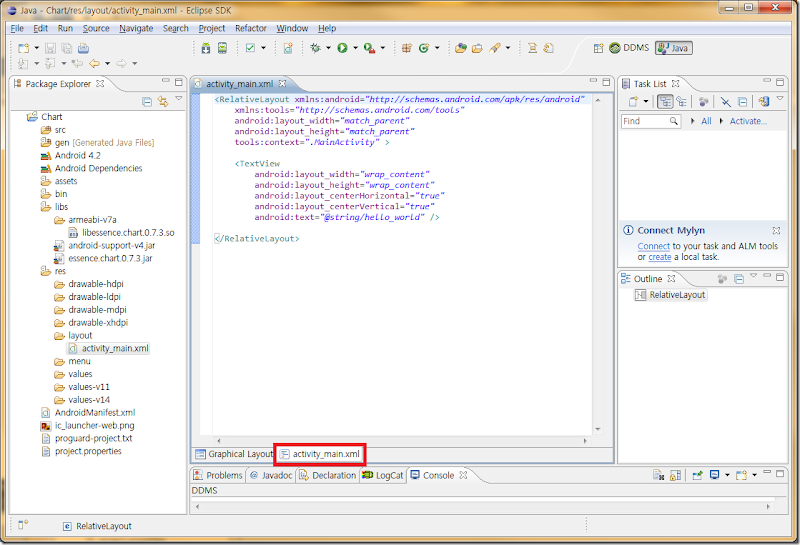Click the create local task link
The width and height of the screenshot is (800, 545).
[660, 257]
